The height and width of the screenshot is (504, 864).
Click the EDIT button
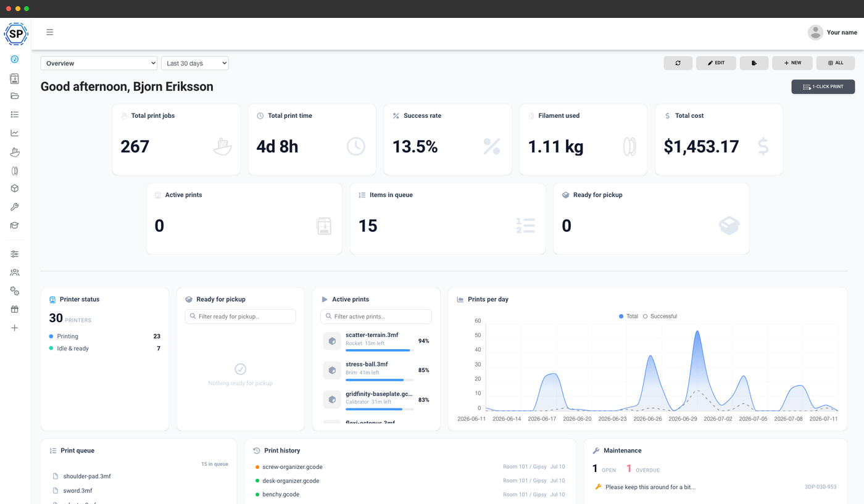click(x=716, y=63)
